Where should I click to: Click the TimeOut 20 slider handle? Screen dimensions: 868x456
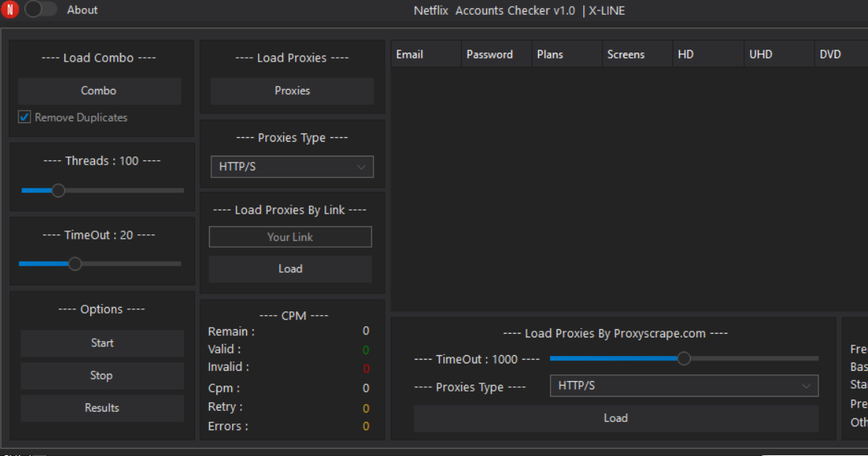(74, 263)
